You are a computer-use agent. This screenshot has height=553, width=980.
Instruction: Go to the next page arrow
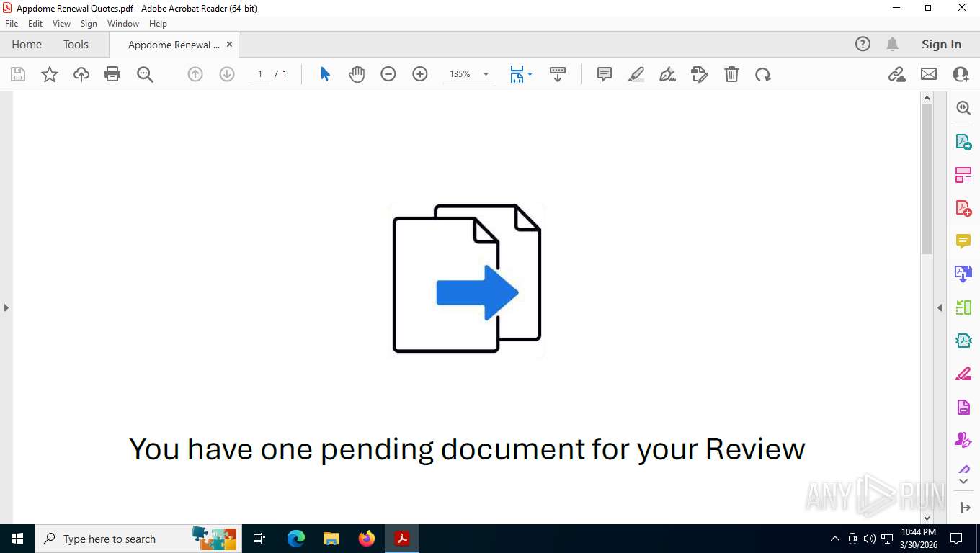point(227,74)
